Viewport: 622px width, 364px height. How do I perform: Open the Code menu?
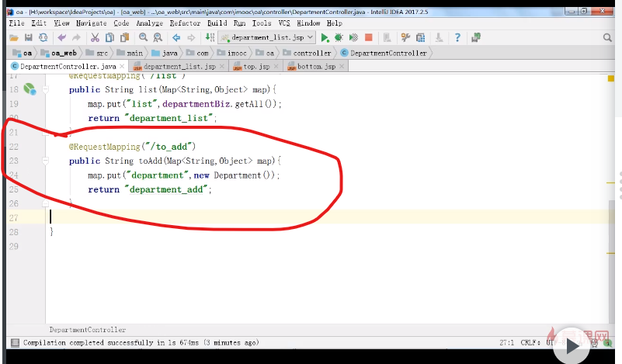click(x=121, y=23)
